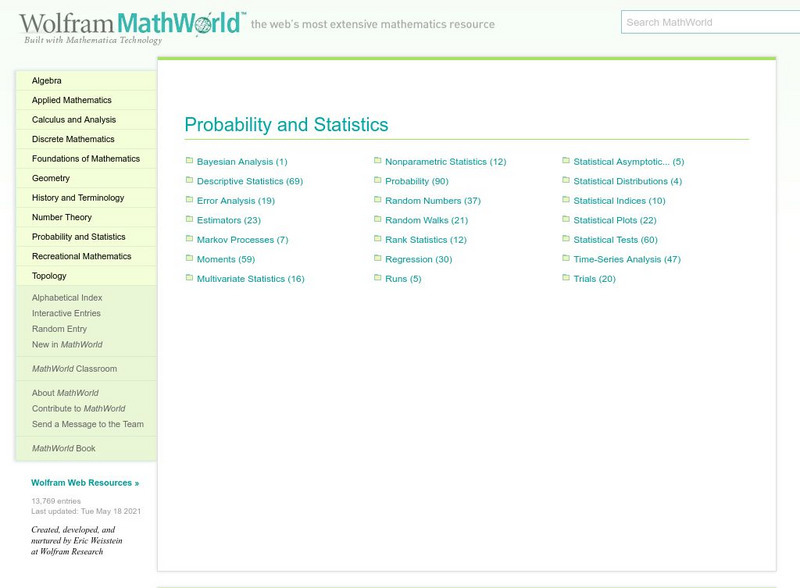Click the folder icon beside Runs

coord(378,278)
